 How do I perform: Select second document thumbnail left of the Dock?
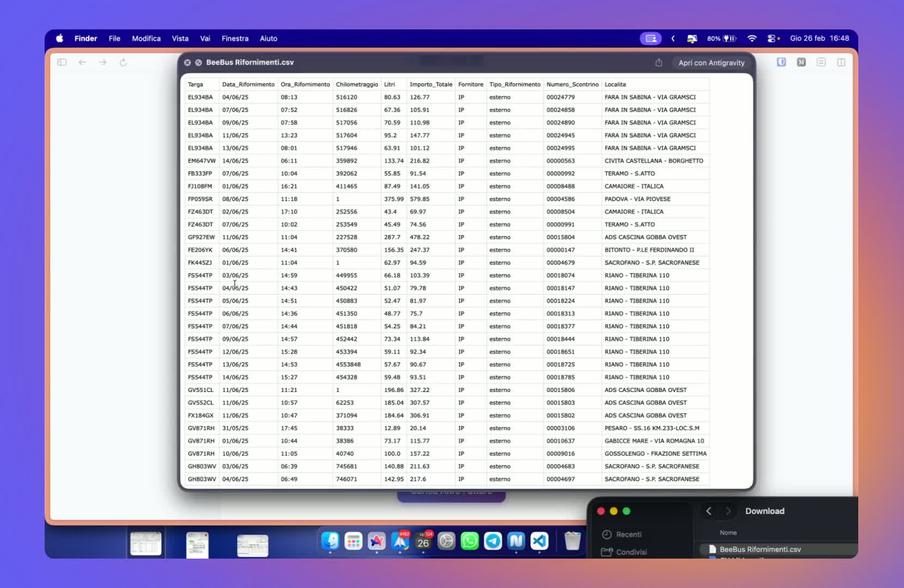[197, 545]
